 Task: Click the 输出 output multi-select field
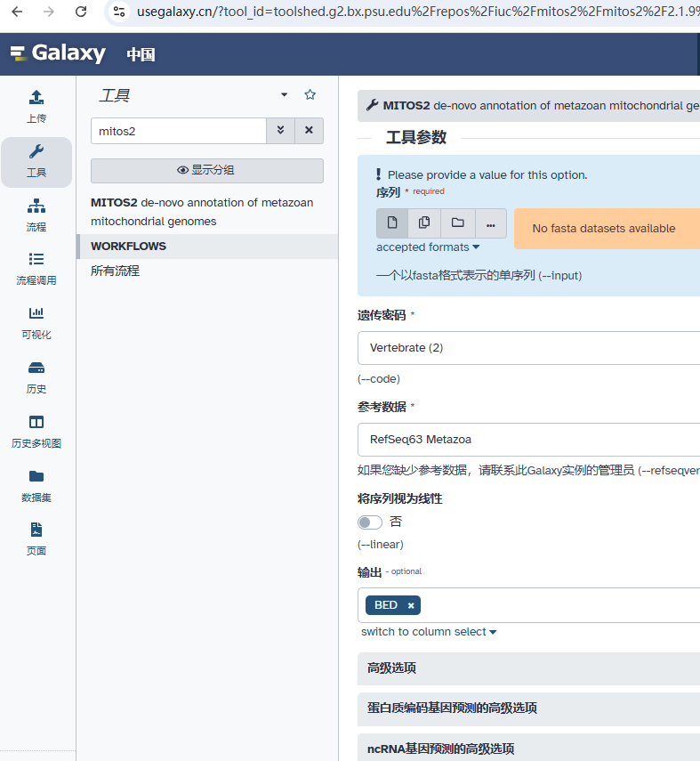coord(528,605)
